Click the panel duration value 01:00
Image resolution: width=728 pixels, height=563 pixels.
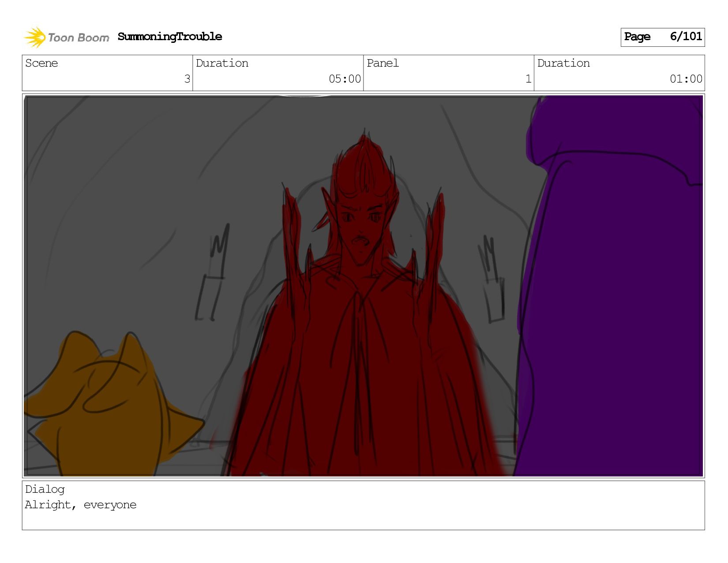pos(686,79)
